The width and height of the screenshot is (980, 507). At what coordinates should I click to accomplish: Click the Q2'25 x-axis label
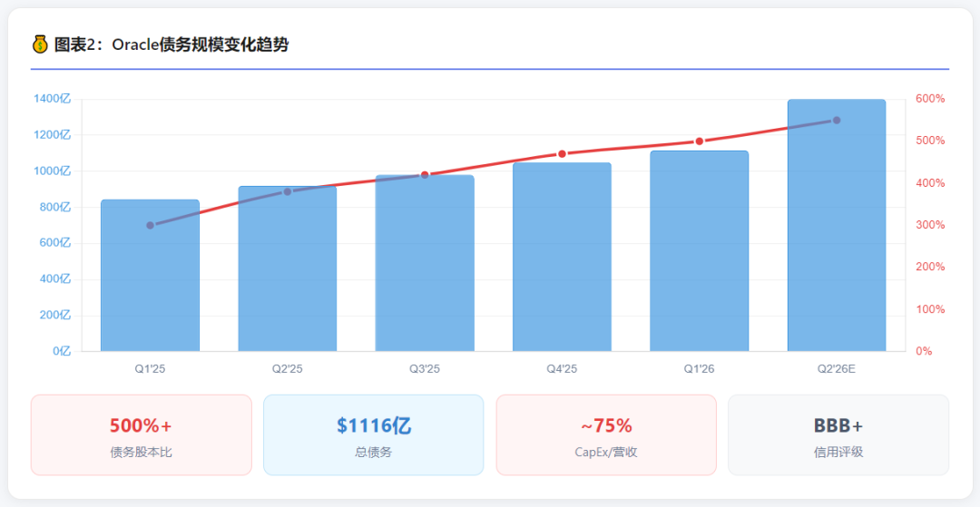[288, 369]
